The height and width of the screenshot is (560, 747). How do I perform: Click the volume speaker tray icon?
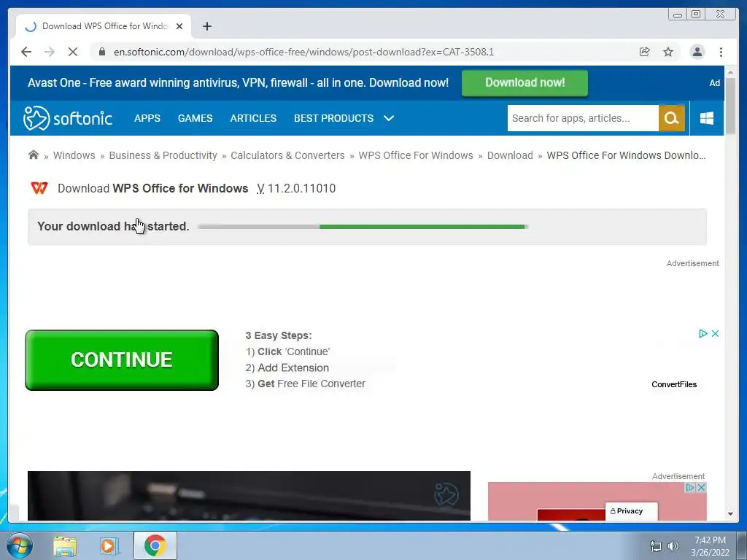pos(673,546)
